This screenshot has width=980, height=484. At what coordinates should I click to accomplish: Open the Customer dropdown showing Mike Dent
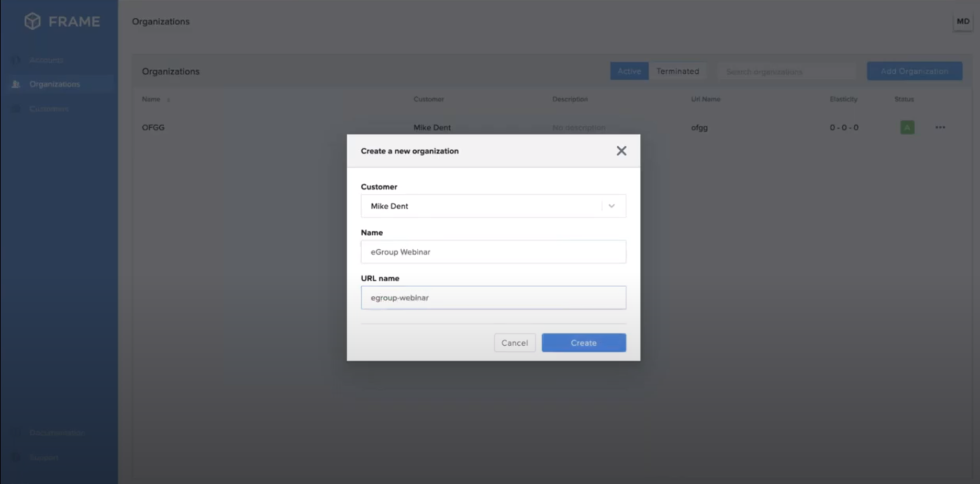493,206
